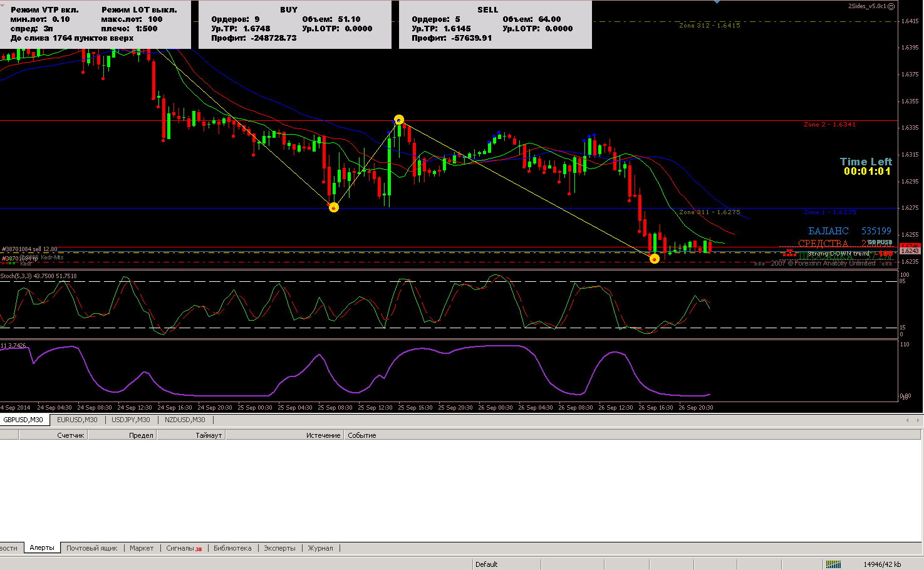Click the 2Sides expert advisor smiley icon
Viewport: 924px width, 570px height.
pyautogui.click(x=891, y=6)
